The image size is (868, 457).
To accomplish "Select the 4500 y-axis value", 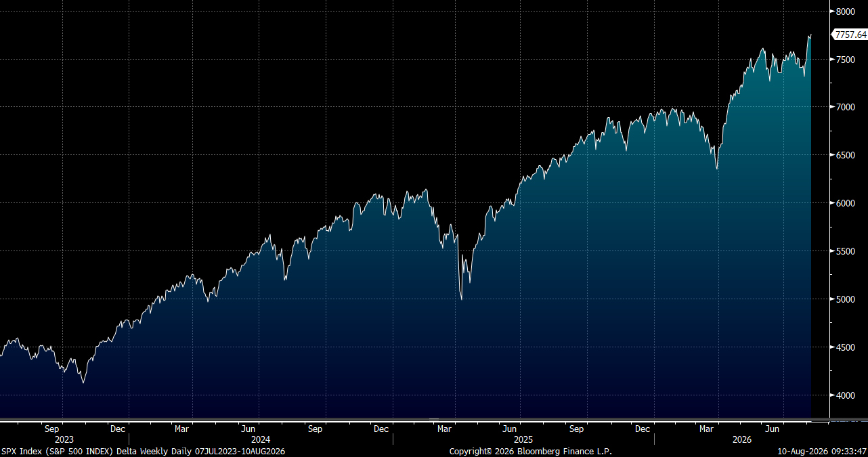I will click(845, 347).
